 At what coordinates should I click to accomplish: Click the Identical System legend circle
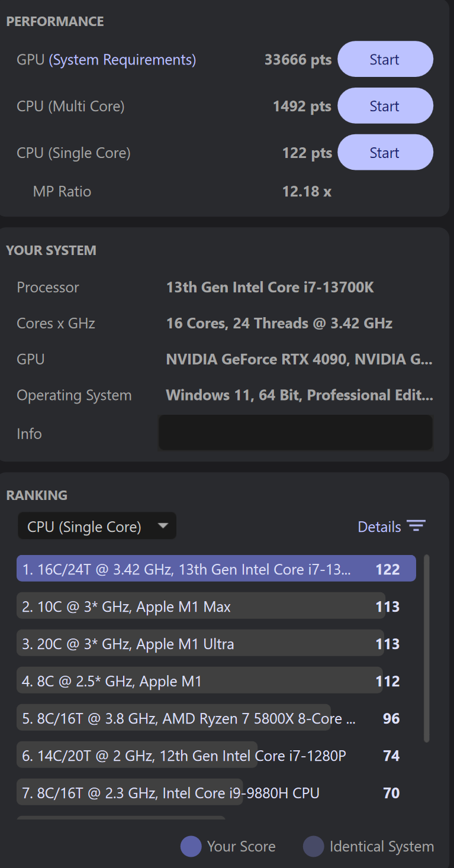coord(314,847)
